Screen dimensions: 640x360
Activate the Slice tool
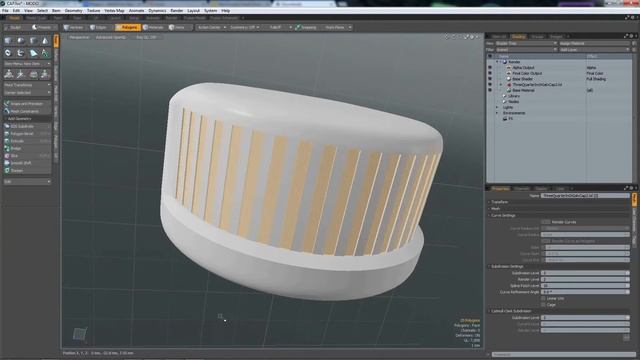27,156
